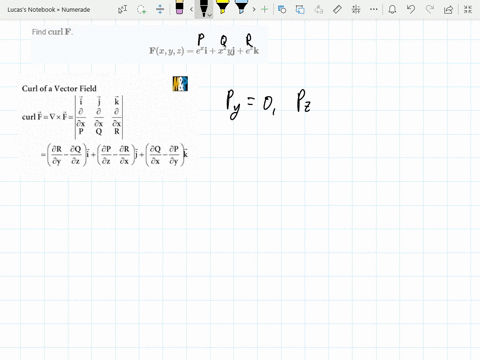The height and width of the screenshot is (360, 480).
Task: Open the more options ellipsis menu
Action: coord(374,9)
